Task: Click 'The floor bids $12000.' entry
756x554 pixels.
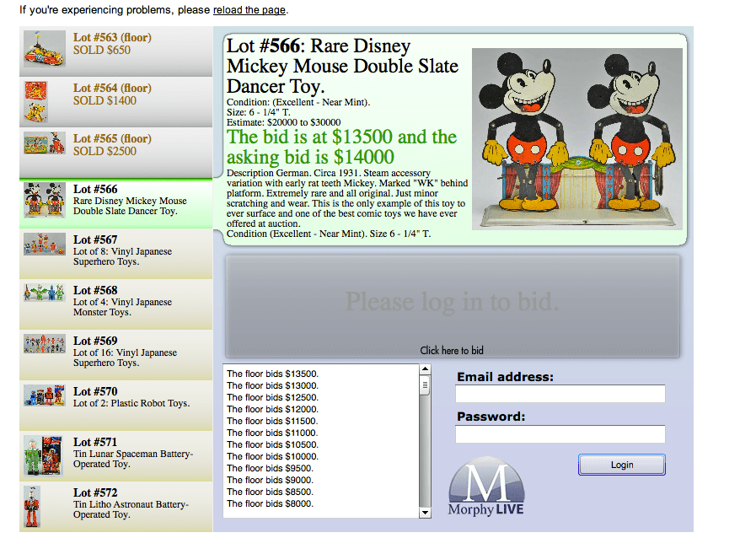Action: pos(273,409)
